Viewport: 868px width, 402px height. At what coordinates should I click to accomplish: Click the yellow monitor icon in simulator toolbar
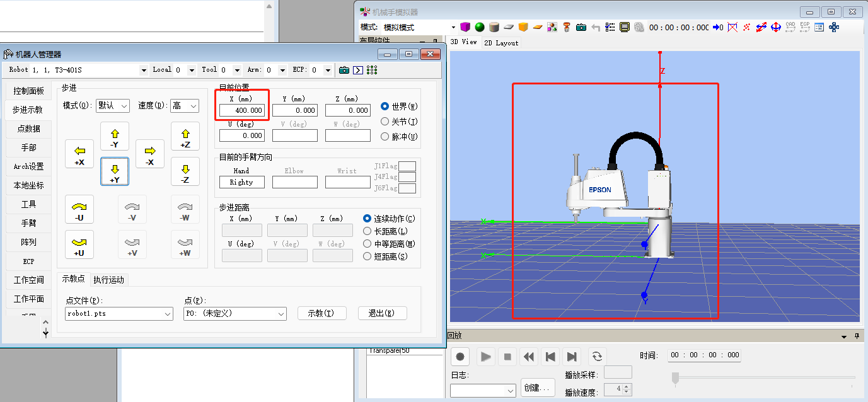click(x=625, y=27)
